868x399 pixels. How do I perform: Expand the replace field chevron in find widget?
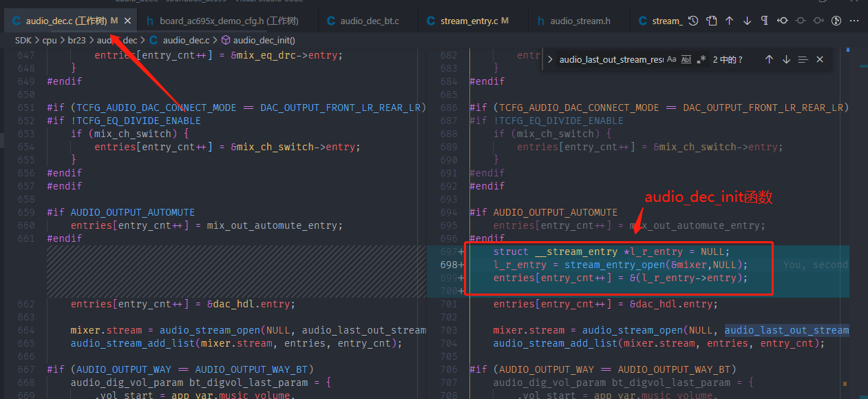pyautogui.click(x=551, y=60)
